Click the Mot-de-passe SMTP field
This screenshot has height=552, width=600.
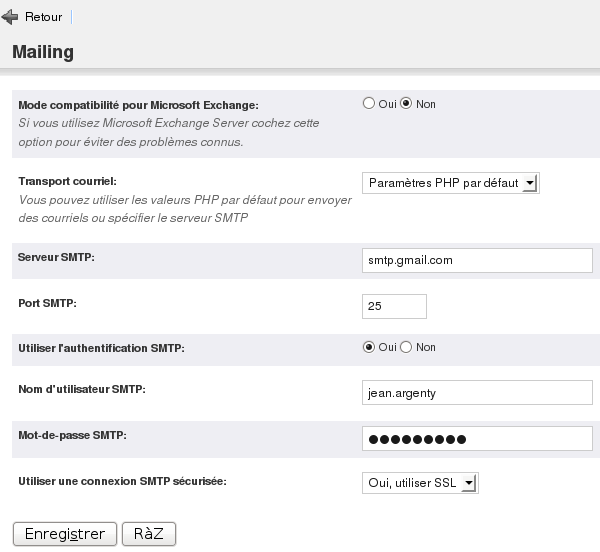(477, 439)
